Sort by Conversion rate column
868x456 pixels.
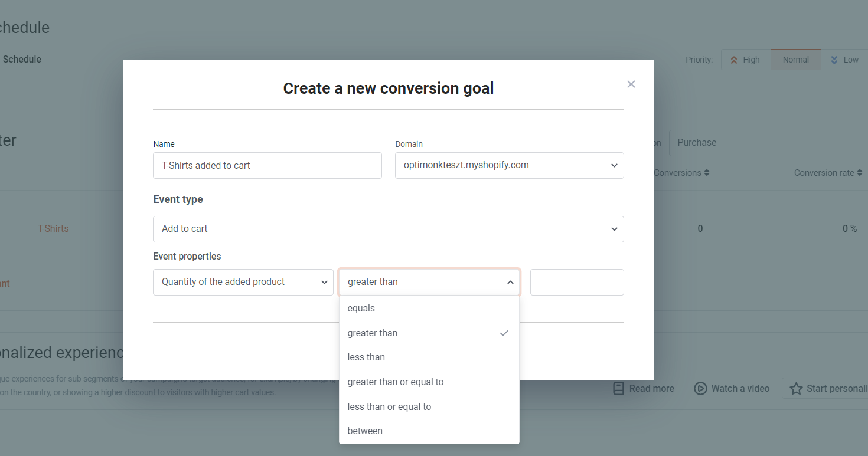828,173
